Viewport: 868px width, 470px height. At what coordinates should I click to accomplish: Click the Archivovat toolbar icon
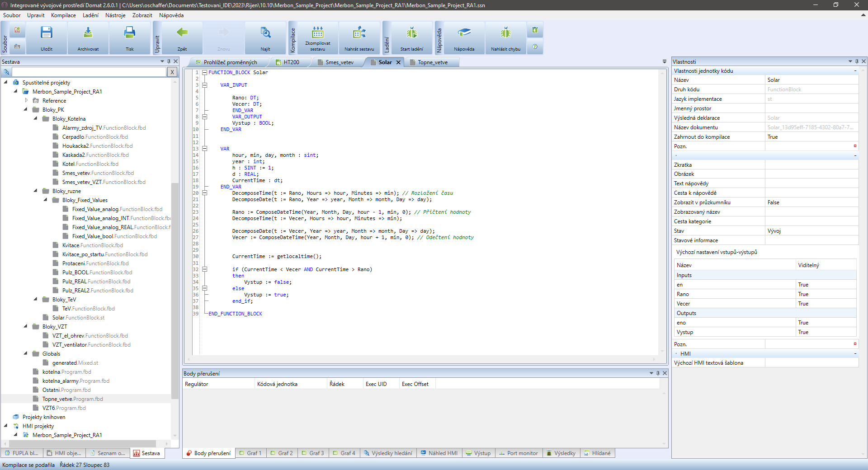click(x=88, y=33)
